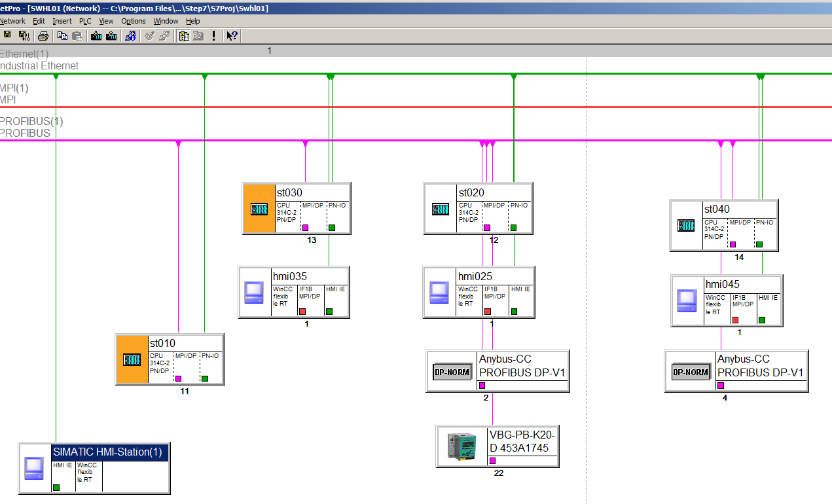Click the MPI(1) network label

pyautogui.click(x=14, y=88)
